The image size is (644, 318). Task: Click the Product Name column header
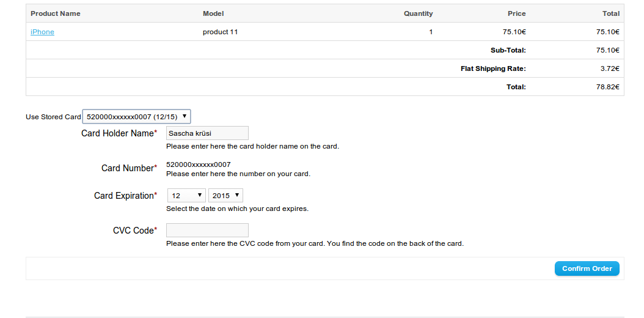pos(56,13)
